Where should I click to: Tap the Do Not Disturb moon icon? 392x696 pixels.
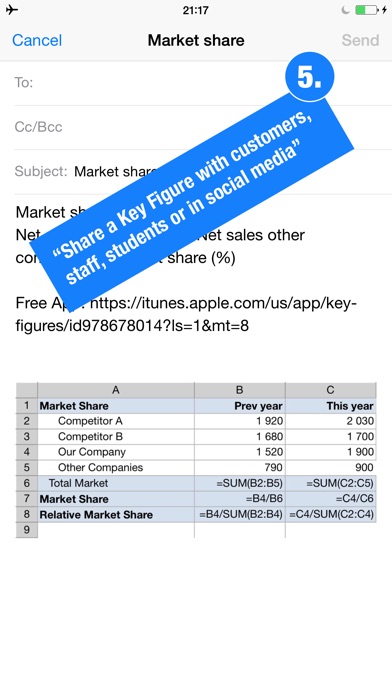(345, 10)
